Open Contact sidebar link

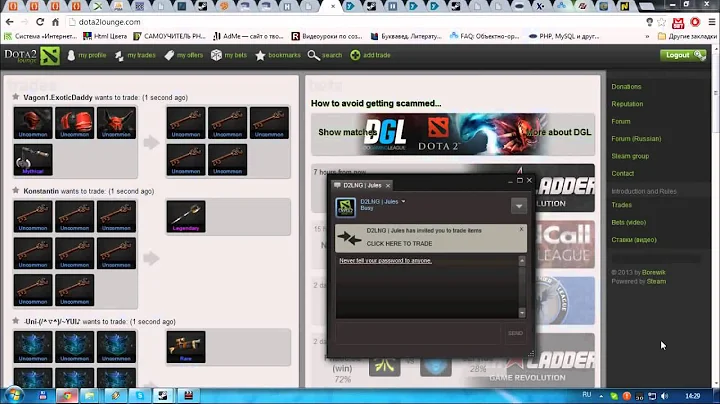[x=623, y=174]
